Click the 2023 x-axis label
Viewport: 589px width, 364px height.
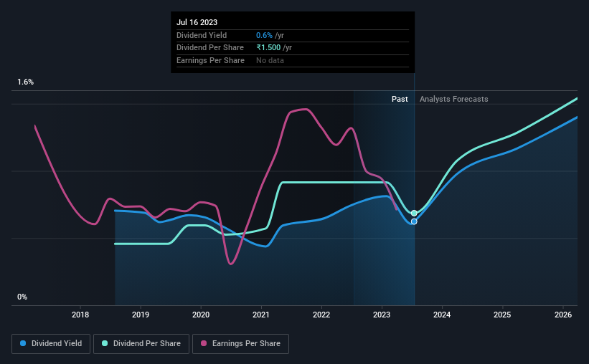382,315
